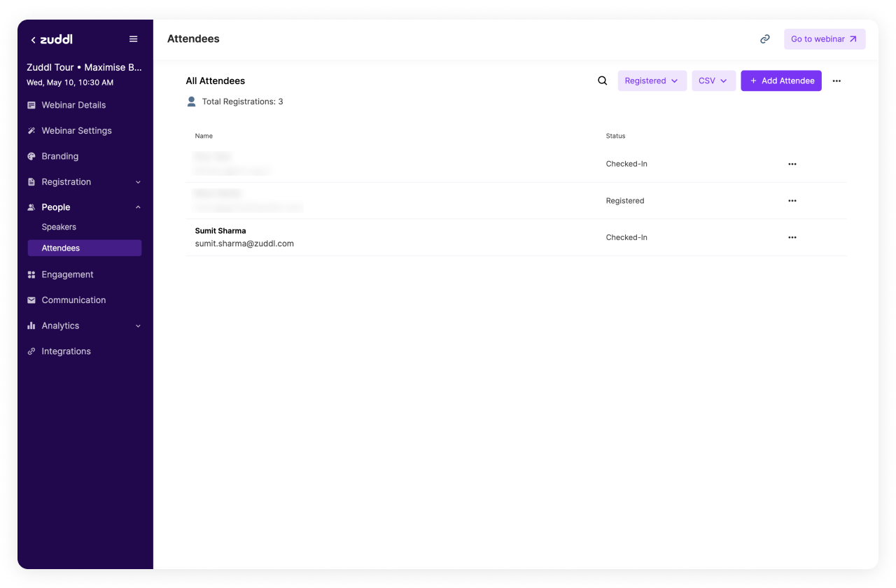Click the Add Attendee button
The height and width of the screenshot is (588, 896).
(x=781, y=80)
